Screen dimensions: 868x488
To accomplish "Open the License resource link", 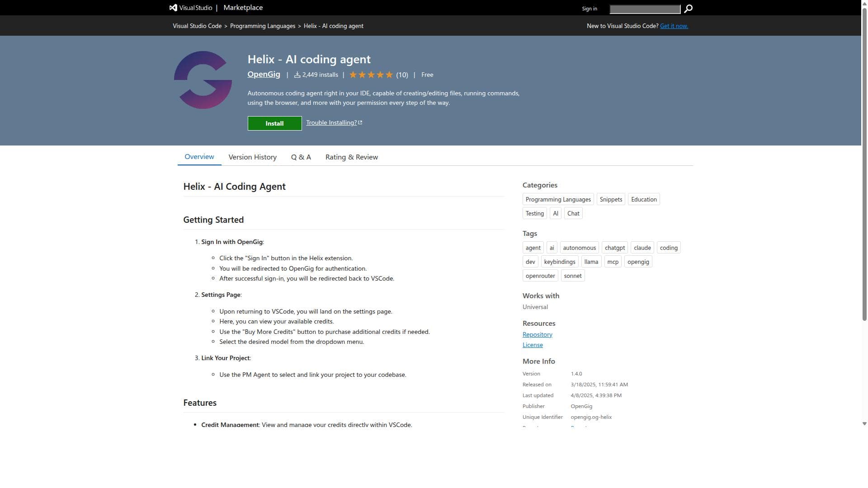I will [x=533, y=345].
